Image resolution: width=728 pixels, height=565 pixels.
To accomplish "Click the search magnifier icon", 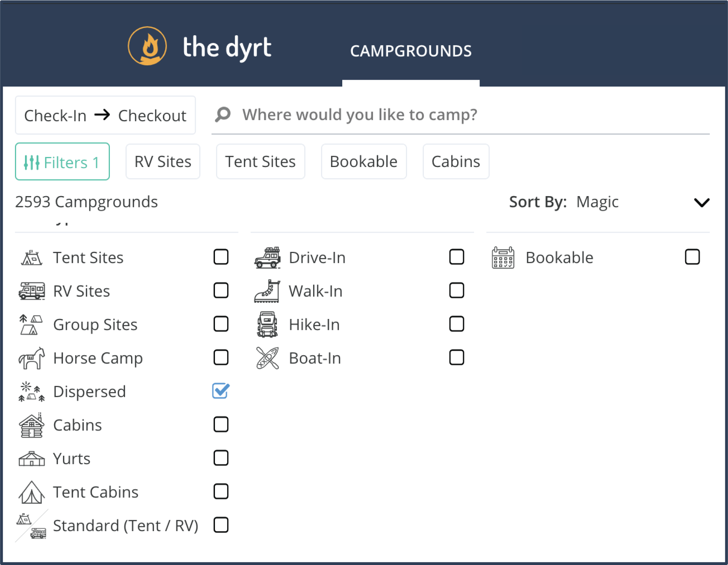I will 223,114.
